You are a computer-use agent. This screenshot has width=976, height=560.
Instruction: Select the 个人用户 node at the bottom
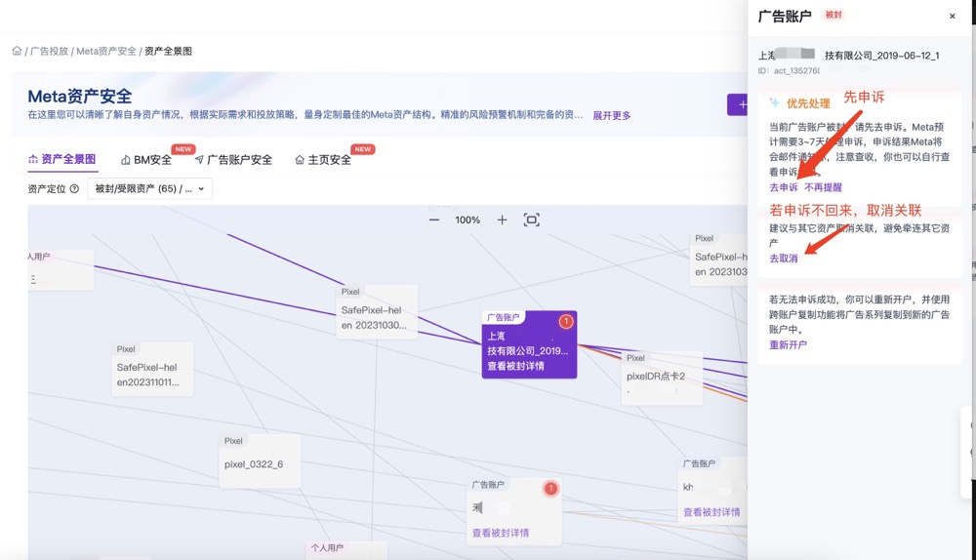346,549
